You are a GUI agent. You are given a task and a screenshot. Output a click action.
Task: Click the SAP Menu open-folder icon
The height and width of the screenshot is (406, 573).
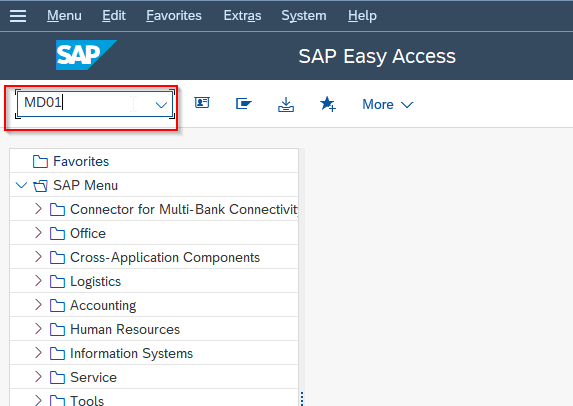point(40,186)
